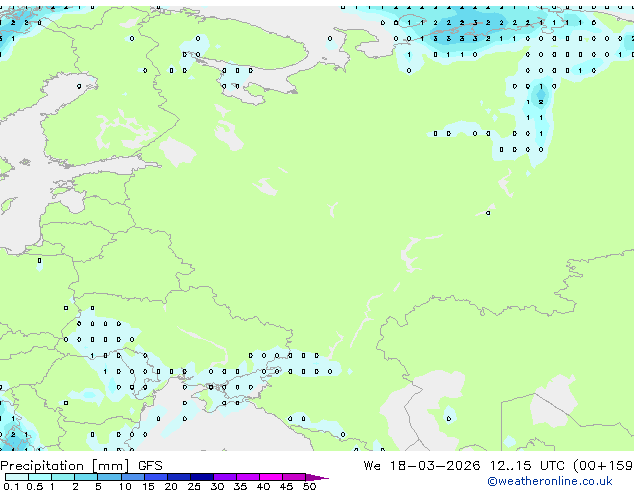The height and width of the screenshot is (490, 634).
Task: Click the '12..15 UTC' time label
Action: 527,466
